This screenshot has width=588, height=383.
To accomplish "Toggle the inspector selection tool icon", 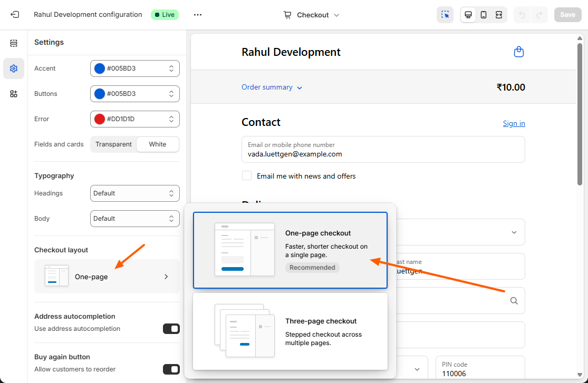I will coord(445,15).
